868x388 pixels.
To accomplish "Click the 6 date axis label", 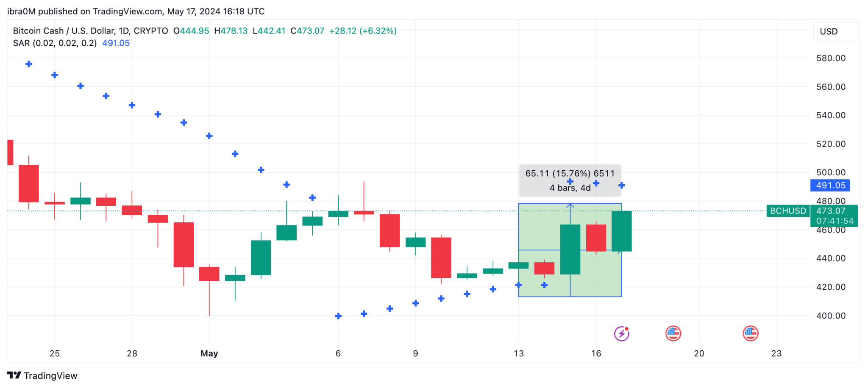I will (338, 353).
